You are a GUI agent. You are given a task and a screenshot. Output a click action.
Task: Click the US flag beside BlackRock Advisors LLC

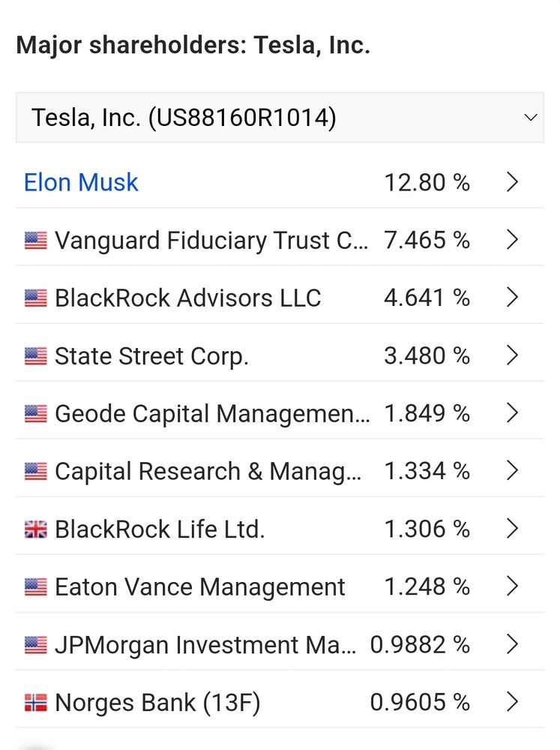tap(36, 298)
